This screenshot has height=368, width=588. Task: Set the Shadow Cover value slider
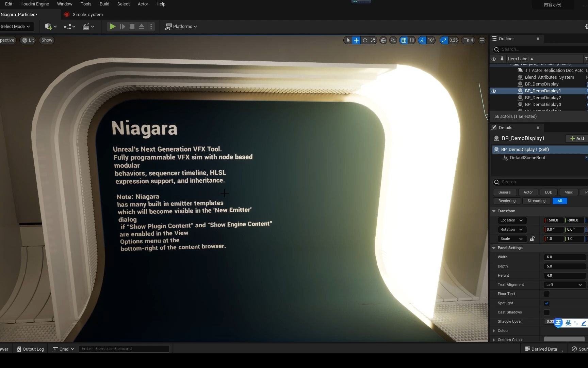[550, 321]
